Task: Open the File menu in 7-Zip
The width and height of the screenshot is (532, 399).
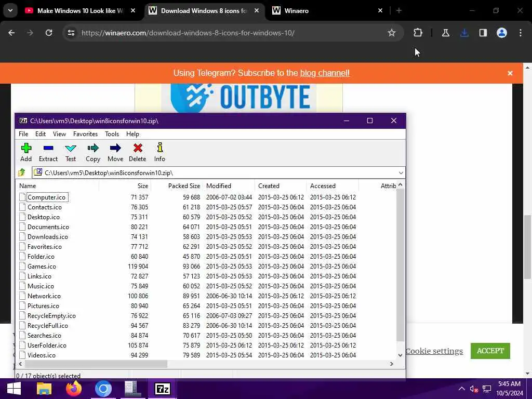Action: [23, 134]
